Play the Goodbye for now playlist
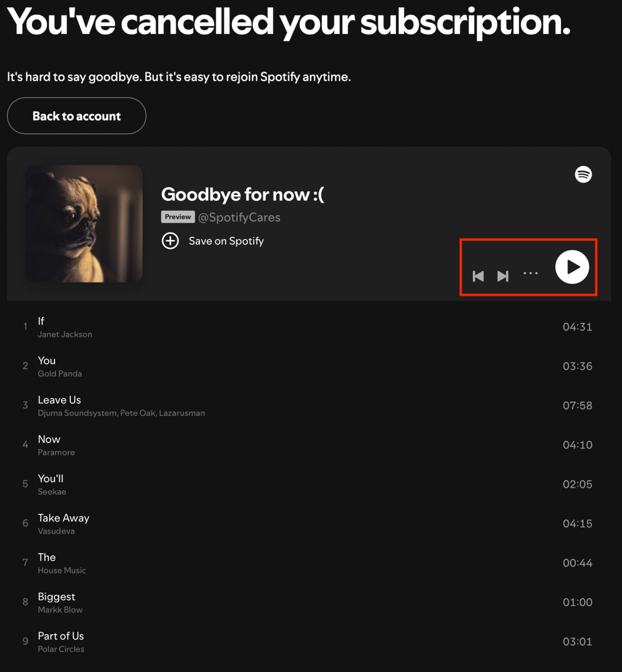The height and width of the screenshot is (672, 622). click(572, 267)
